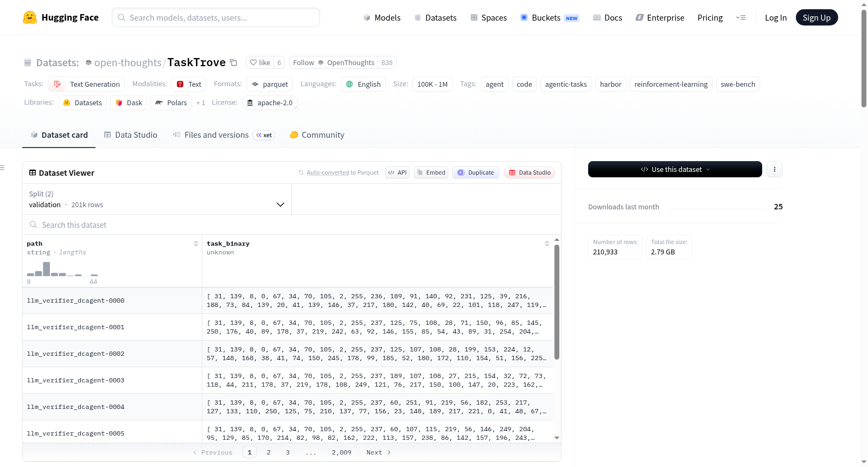Screen dimensions: 868x467
Task: Open Pricing in the top navigation
Action: tap(710, 18)
